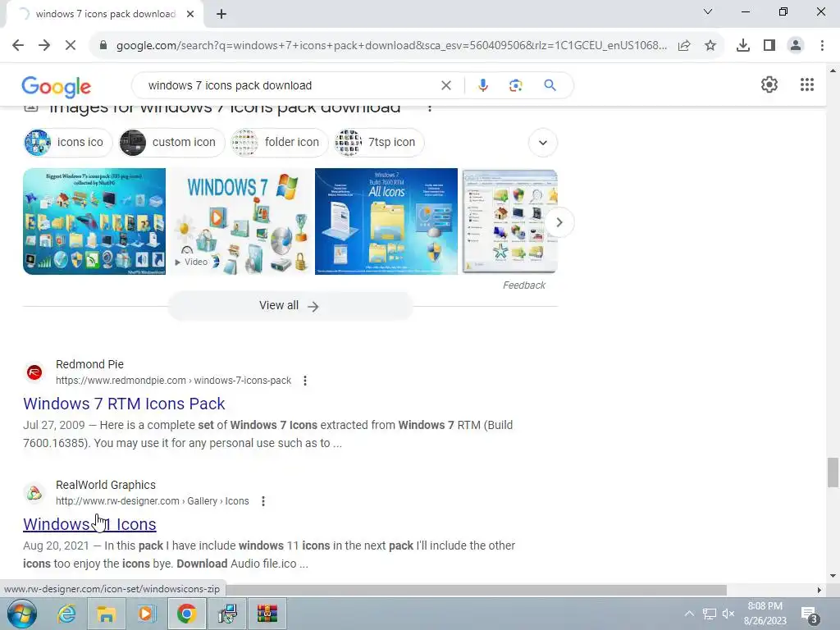Click vertical scrollbar down arrow
Viewport: 840px width, 630px height.
click(833, 576)
